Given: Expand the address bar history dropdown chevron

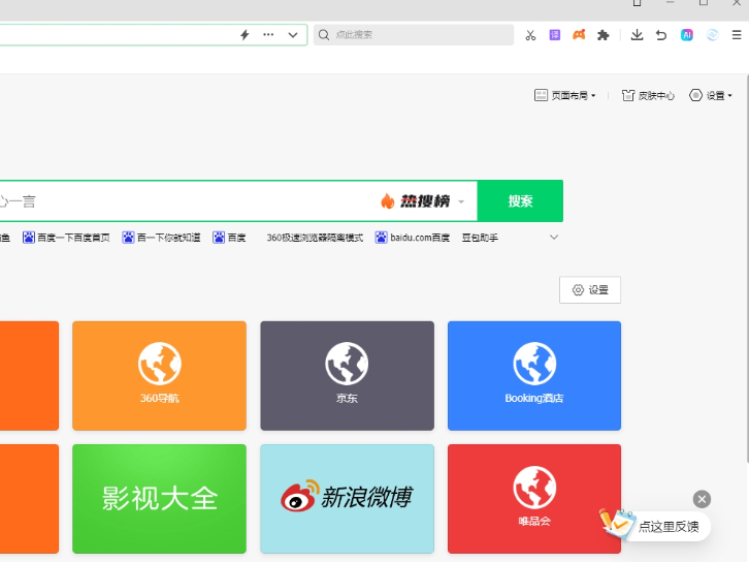Looking at the screenshot, I should (293, 35).
